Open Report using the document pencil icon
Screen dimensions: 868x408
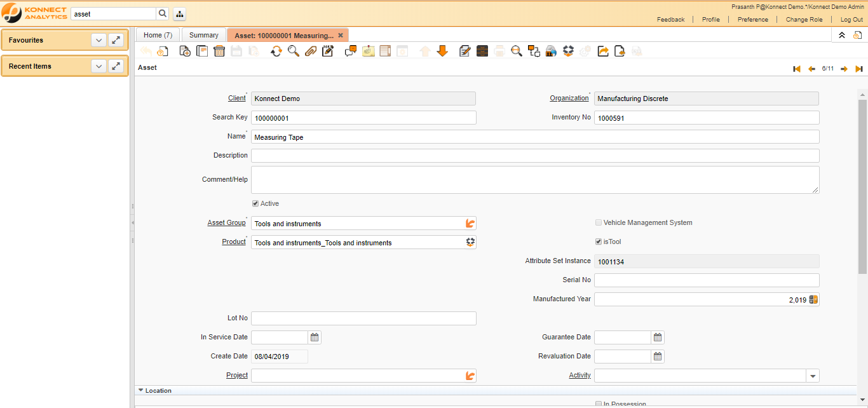465,51
